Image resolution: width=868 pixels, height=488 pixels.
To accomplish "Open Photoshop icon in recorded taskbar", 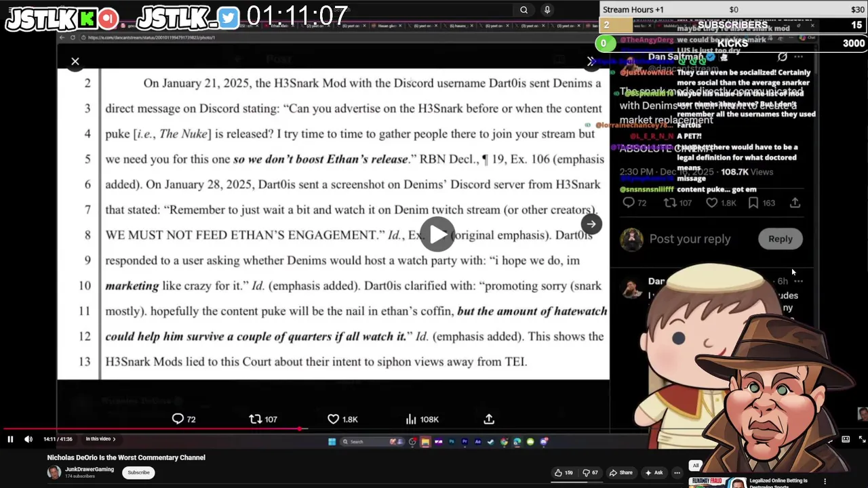I will (452, 442).
